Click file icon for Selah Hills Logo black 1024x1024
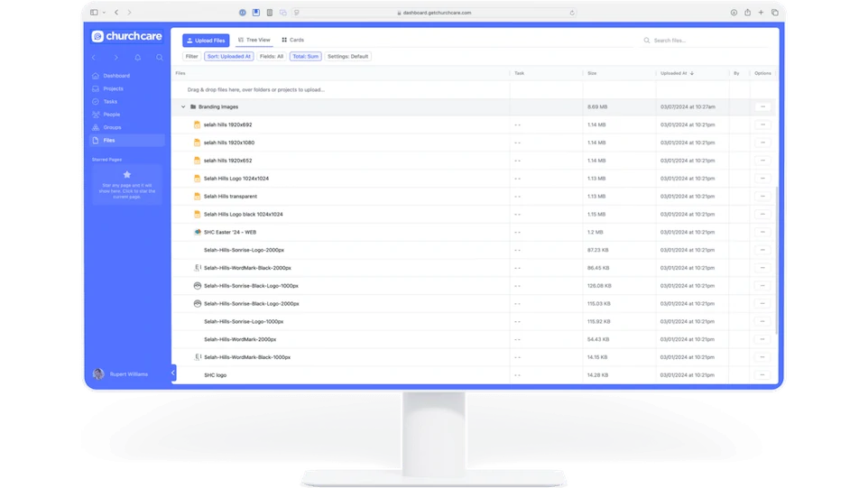Image resolution: width=868 pixels, height=488 pixels. click(x=197, y=214)
